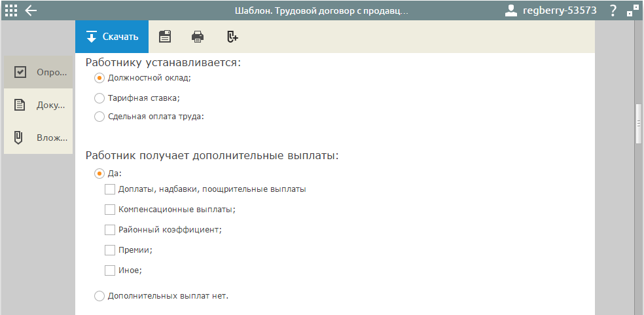The width and height of the screenshot is (644, 315).
Task: Select the Да radio for additional payments
Action: pos(99,174)
